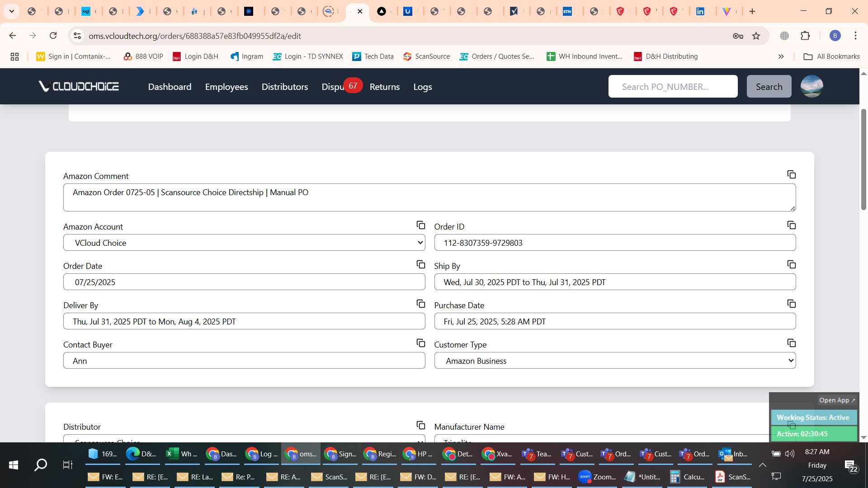Open Logs page
This screenshot has width=868, height=488.
[x=423, y=87]
